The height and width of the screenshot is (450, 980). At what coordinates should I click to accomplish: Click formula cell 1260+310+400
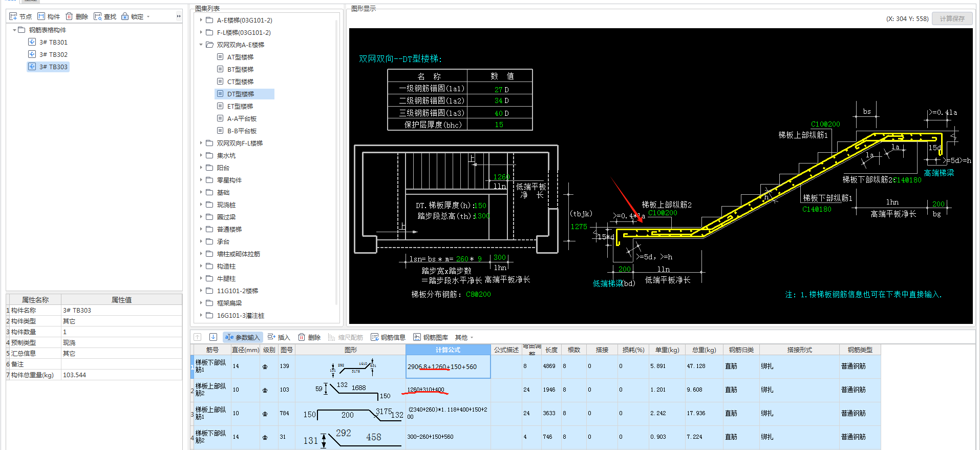448,390
